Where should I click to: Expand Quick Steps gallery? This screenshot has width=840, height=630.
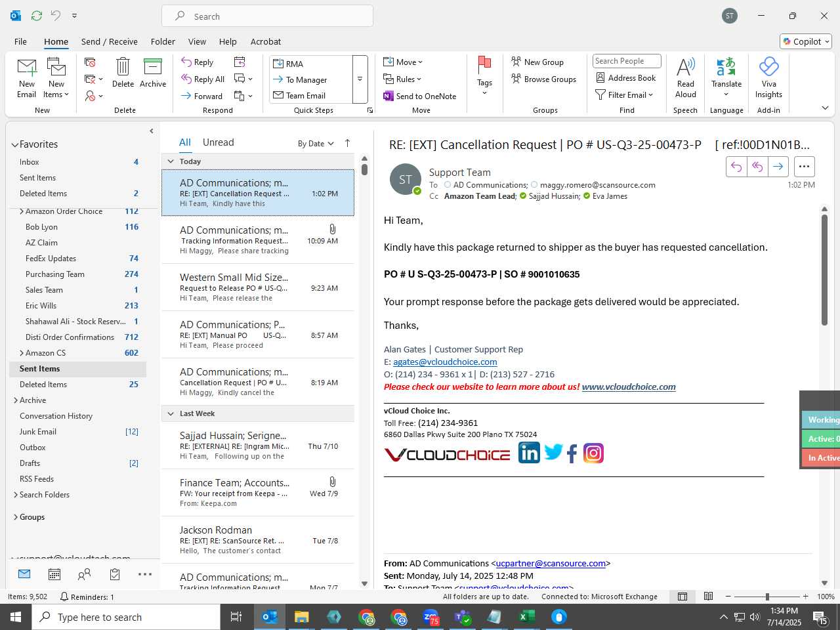[360, 79]
